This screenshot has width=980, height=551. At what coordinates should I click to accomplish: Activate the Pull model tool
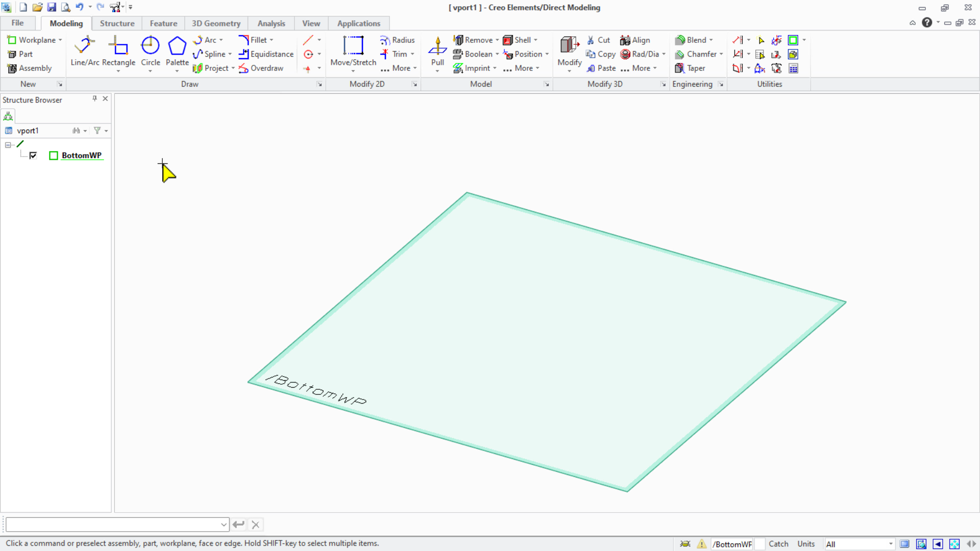point(437,51)
